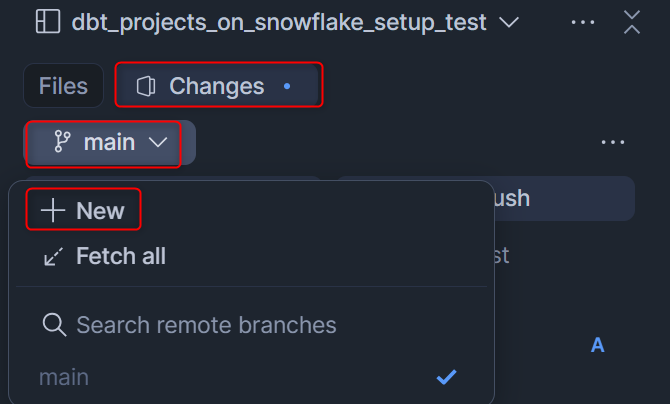
Task: Select the main branch list entry
Action: coord(64,377)
